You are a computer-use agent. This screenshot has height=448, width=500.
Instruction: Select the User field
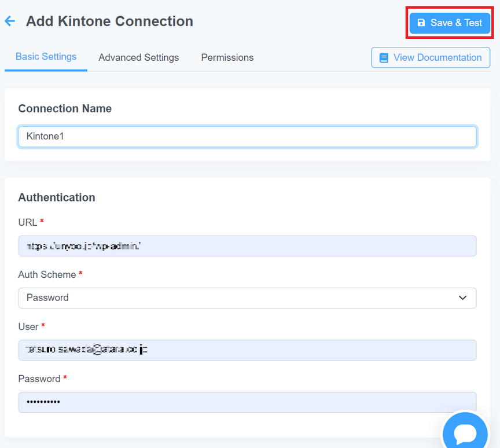coord(247,350)
